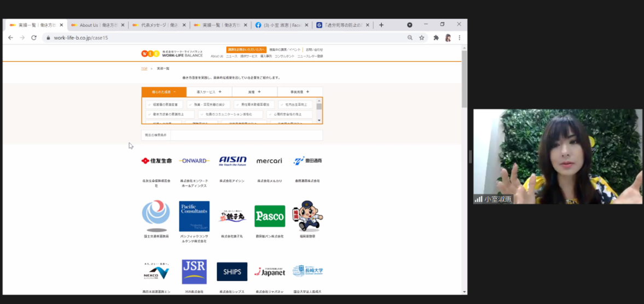Image resolution: width=644 pixels, height=304 pixels.
Task: Open the 長崎大学 logo
Action: (308, 271)
